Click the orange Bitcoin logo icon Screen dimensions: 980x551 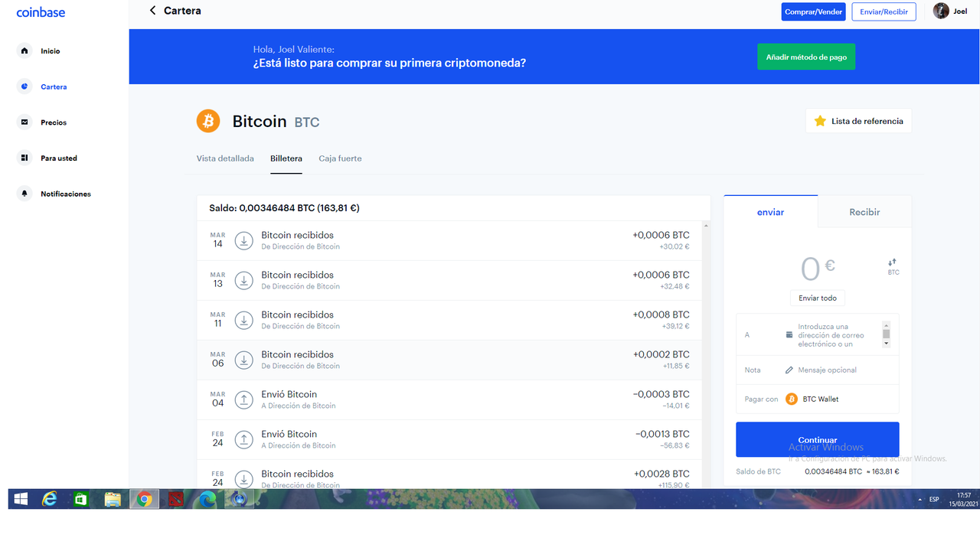pos(208,121)
